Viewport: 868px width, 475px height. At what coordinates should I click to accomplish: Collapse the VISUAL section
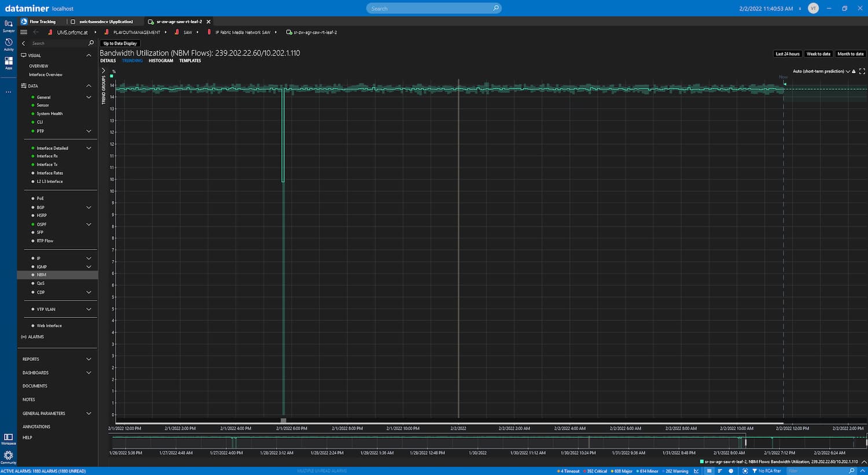pyautogui.click(x=89, y=55)
